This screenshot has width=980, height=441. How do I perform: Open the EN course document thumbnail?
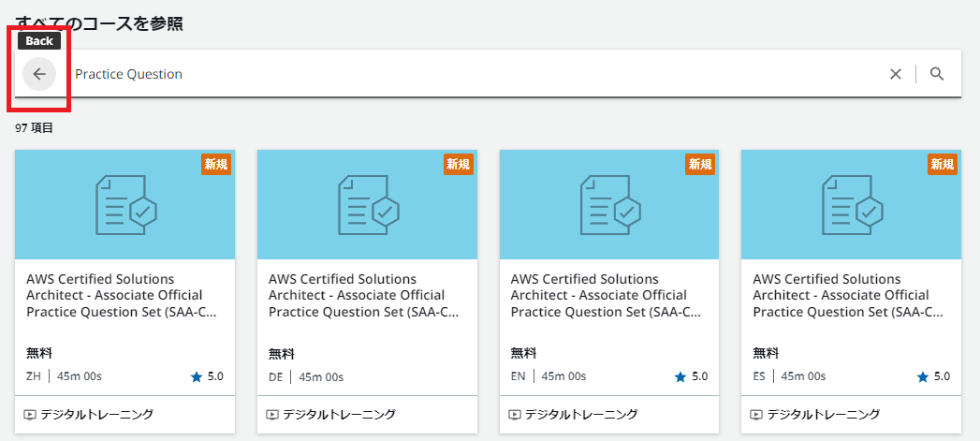609,204
